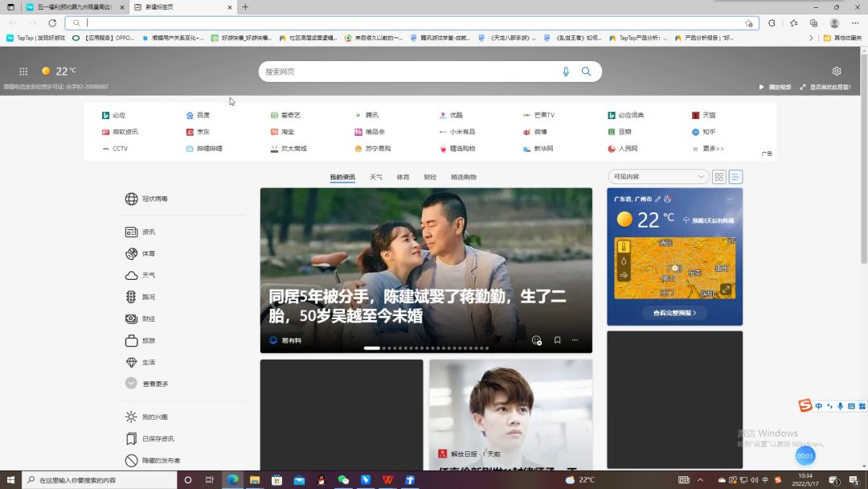Click the emoji reaction icon on headline
The width and height of the screenshot is (868, 489).
point(537,340)
